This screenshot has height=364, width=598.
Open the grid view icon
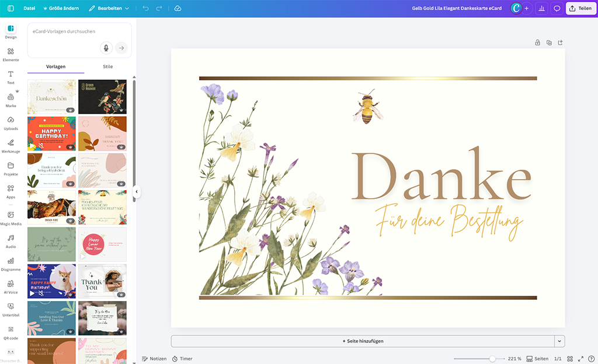570,359
